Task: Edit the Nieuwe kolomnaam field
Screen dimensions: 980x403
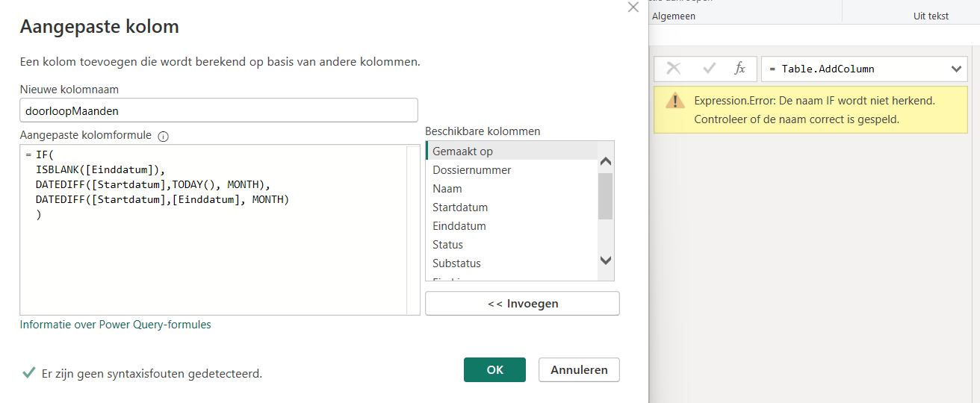Action: [218, 110]
